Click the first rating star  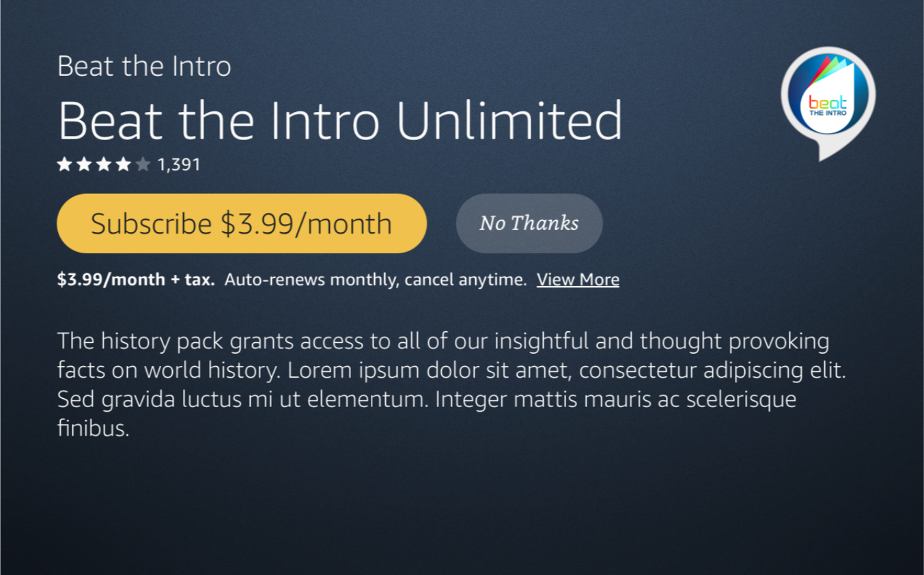click(x=65, y=165)
